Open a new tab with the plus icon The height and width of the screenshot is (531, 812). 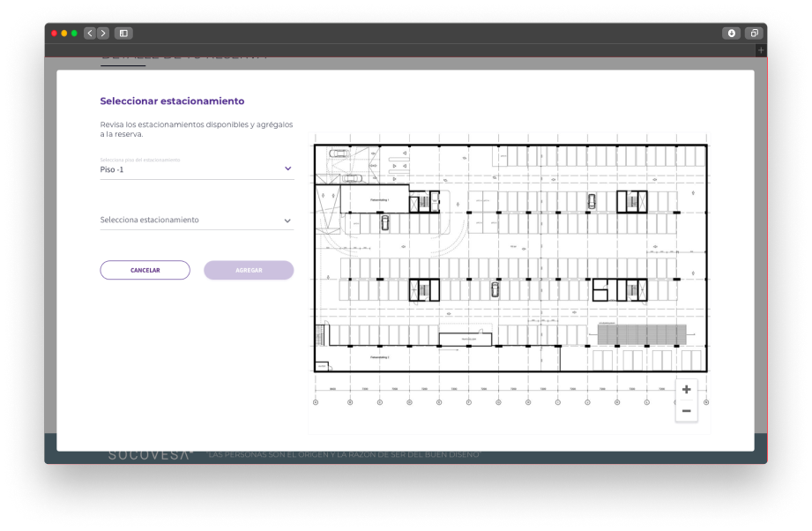click(x=761, y=51)
